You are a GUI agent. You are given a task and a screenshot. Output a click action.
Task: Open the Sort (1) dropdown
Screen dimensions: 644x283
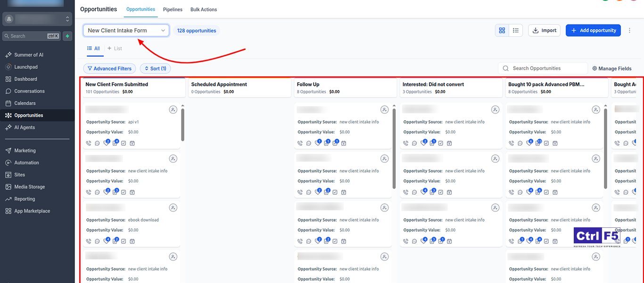tap(155, 68)
